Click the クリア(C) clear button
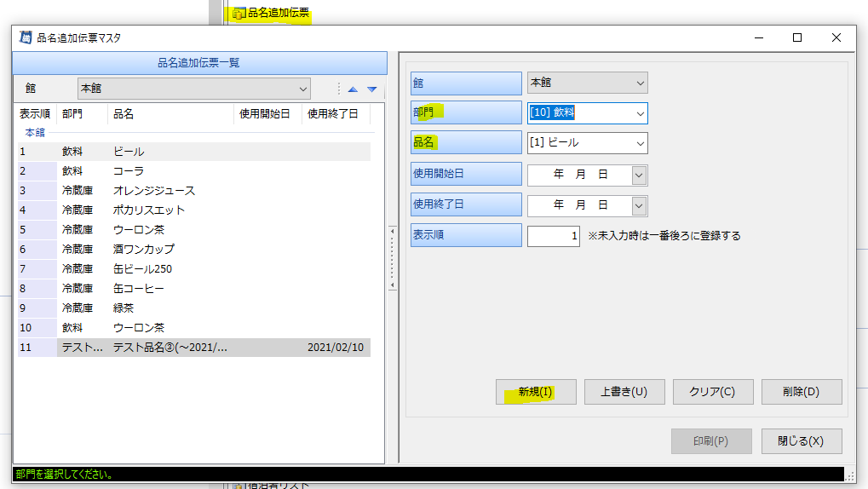This screenshot has height=489, width=868. (x=711, y=392)
